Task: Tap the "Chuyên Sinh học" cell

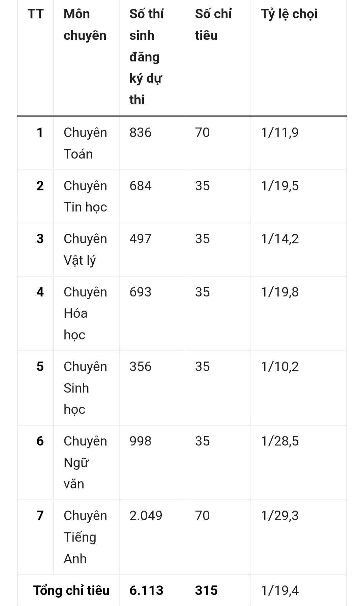Action: [x=85, y=388]
